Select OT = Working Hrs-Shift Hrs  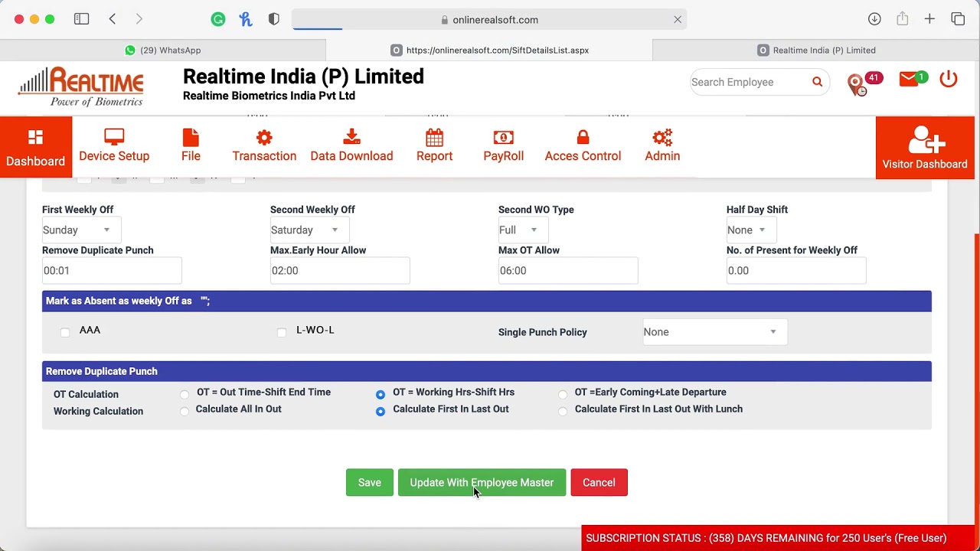point(381,394)
